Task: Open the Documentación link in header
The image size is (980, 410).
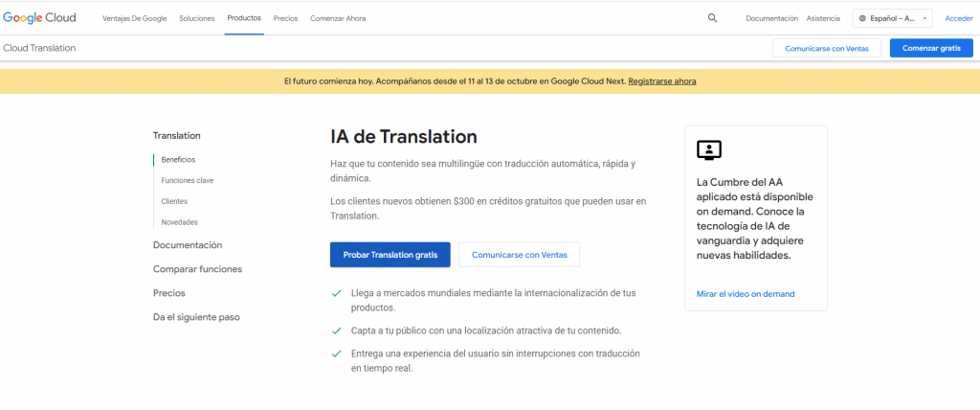Action: point(771,18)
